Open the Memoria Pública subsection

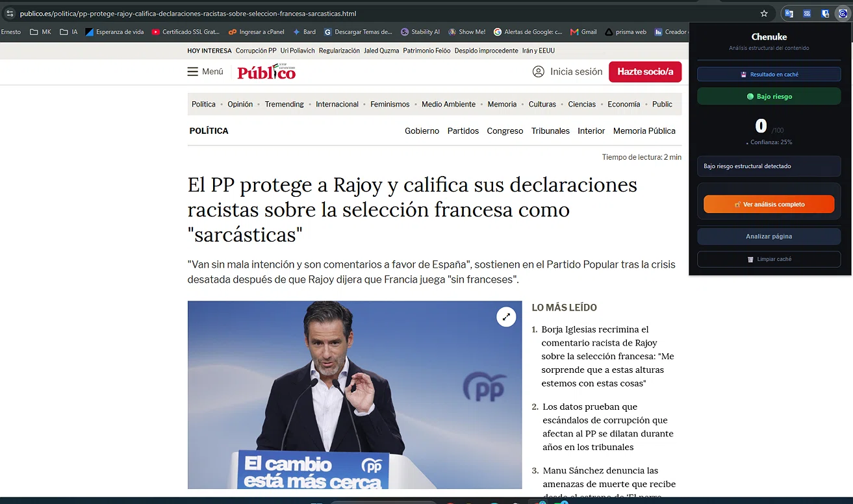(x=644, y=131)
